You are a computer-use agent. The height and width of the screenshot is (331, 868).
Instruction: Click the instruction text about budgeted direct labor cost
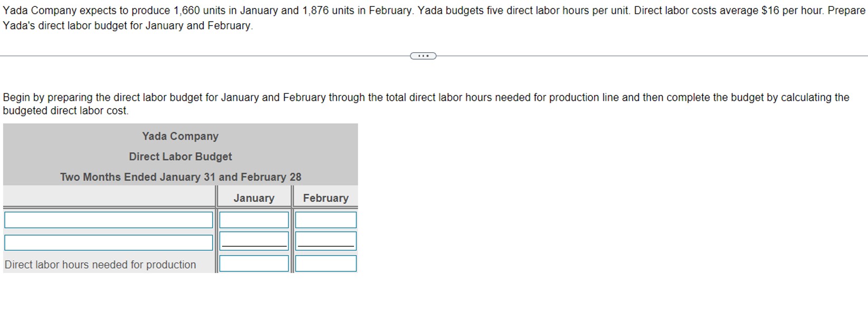[x=422, y=103]
